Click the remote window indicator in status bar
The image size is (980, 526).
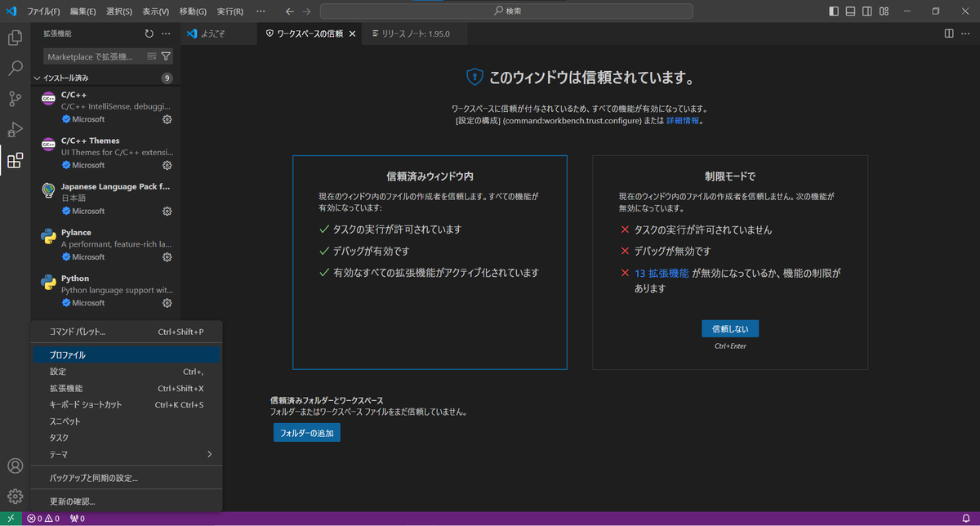pyautogui.click(x=11, y=519)
